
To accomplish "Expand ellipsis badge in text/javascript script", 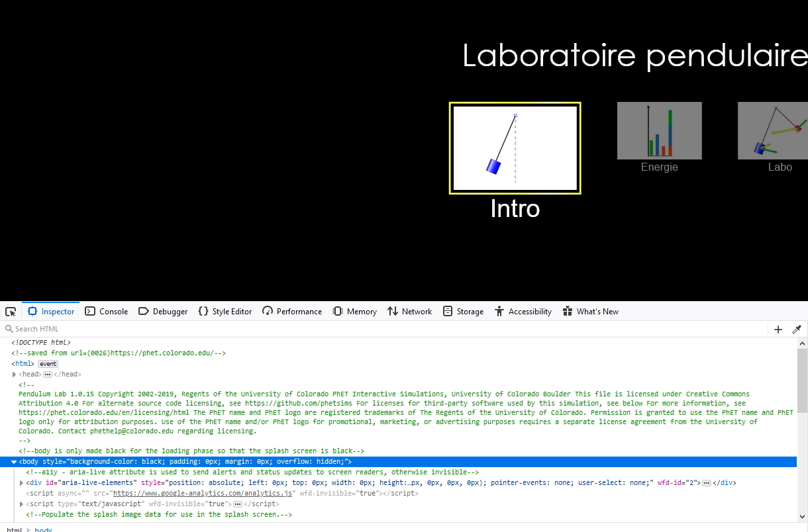I will 238,504.
